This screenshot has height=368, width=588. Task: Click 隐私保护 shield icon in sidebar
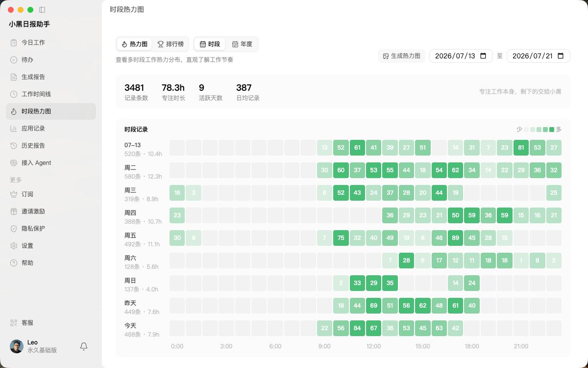14,229
